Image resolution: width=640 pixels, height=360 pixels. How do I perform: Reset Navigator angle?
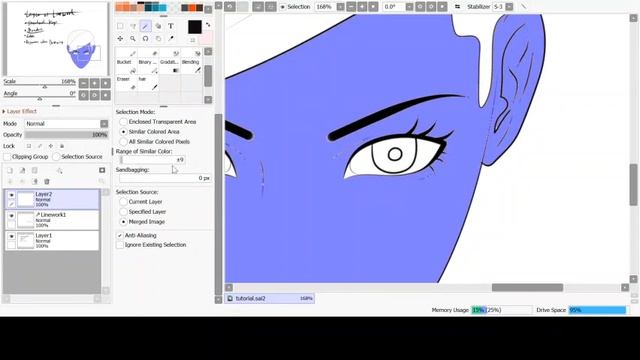click(x=106, y=95)
